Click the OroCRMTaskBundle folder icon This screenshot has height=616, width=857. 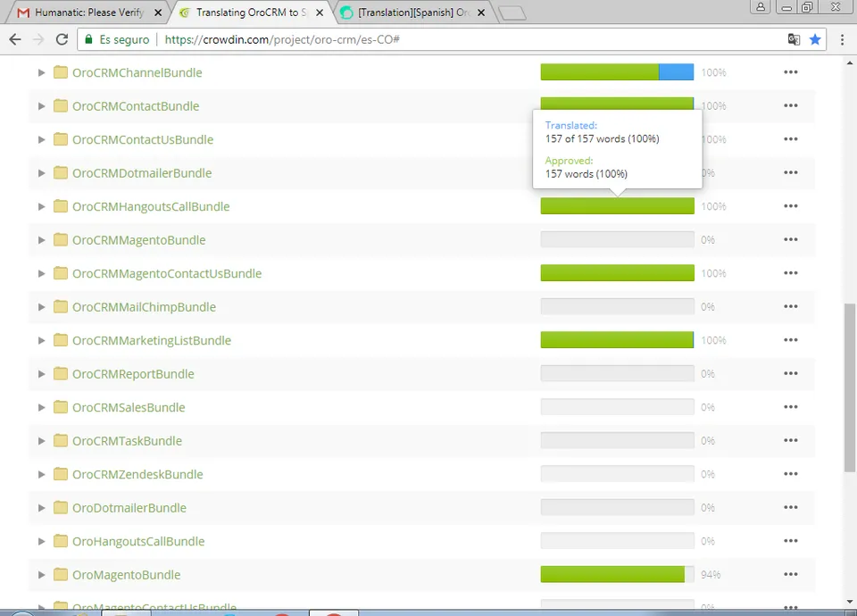[60, 440]
